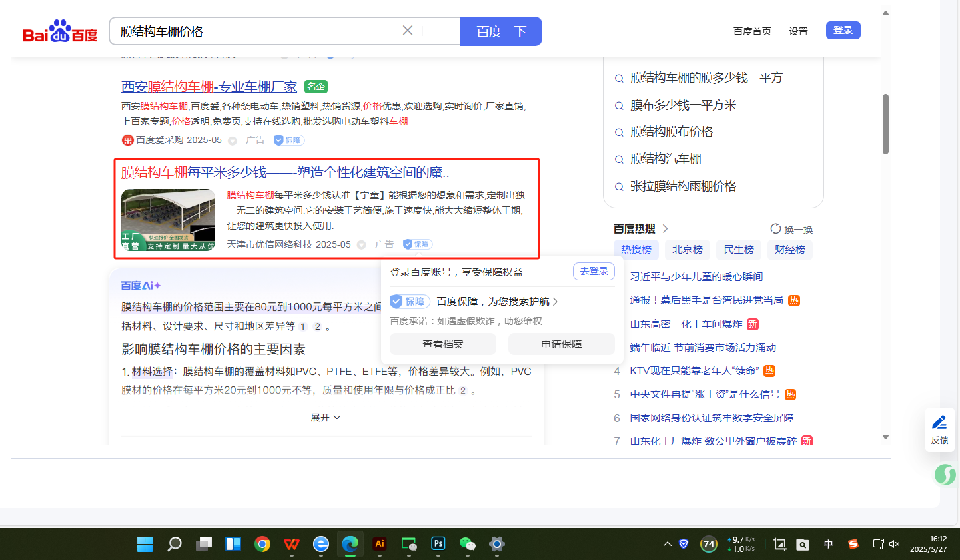The image size is (960, 560).
Task: Click the refresh 换一换 icon
Action: [775, 229]
